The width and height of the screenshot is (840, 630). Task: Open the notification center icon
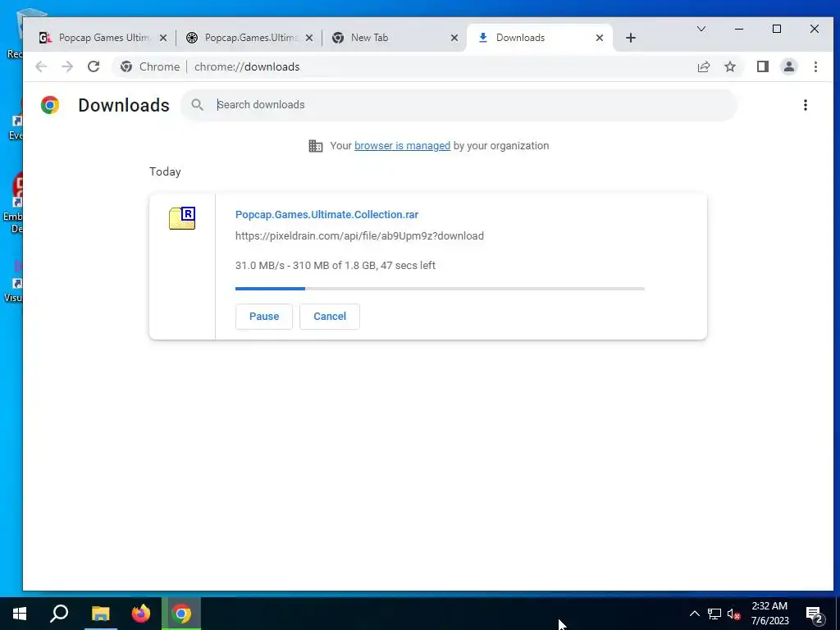click(815, 614)
